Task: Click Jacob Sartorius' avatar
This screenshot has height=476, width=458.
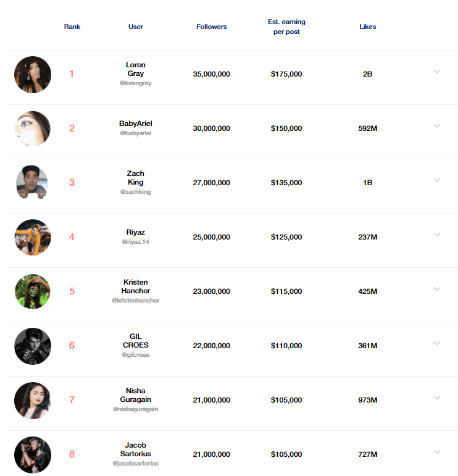Action: pyautogui.click(x=33, y=454)
